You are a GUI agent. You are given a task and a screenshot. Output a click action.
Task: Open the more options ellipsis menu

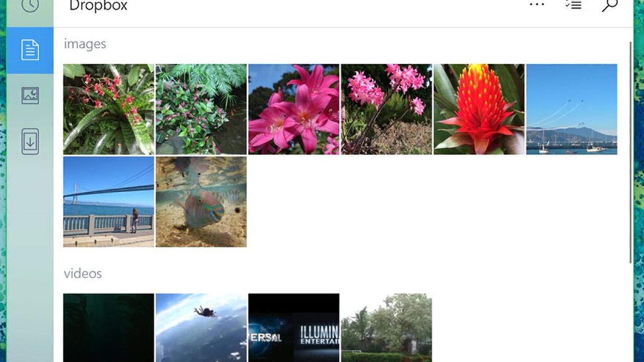537,5
